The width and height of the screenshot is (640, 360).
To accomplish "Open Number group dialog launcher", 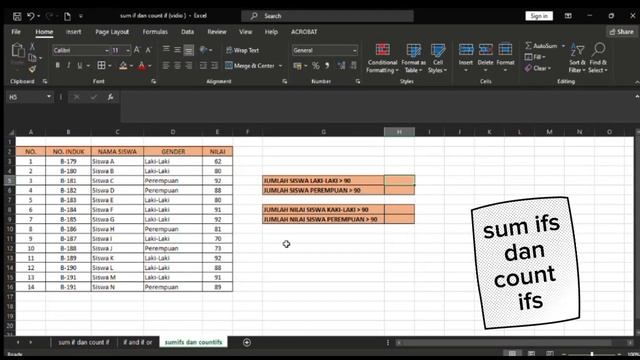I will [358, 81].
